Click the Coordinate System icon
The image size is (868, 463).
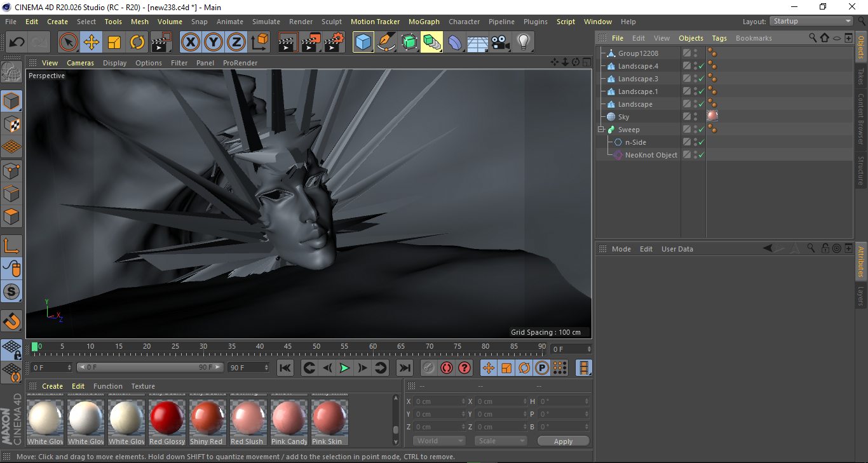pos(259,43)
